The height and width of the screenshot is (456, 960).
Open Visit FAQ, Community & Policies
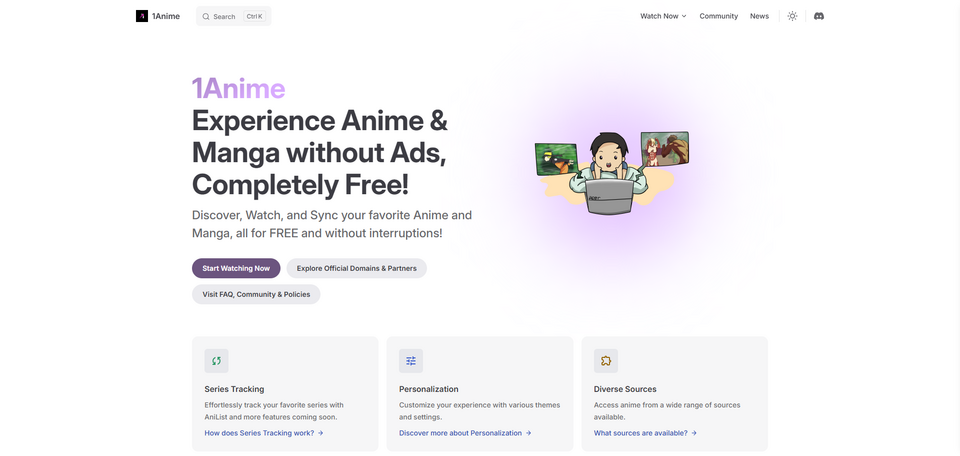click(x=256, y=294)
